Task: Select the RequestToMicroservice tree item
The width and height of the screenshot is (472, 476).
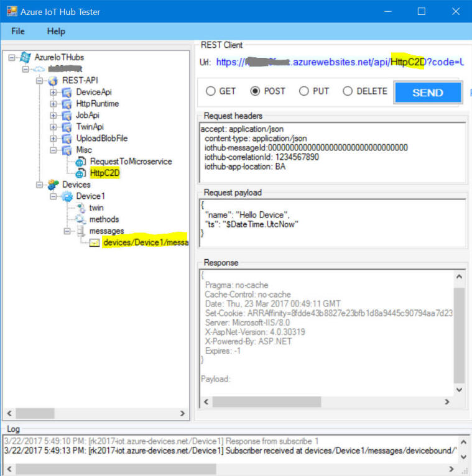Action: [131, 162]
